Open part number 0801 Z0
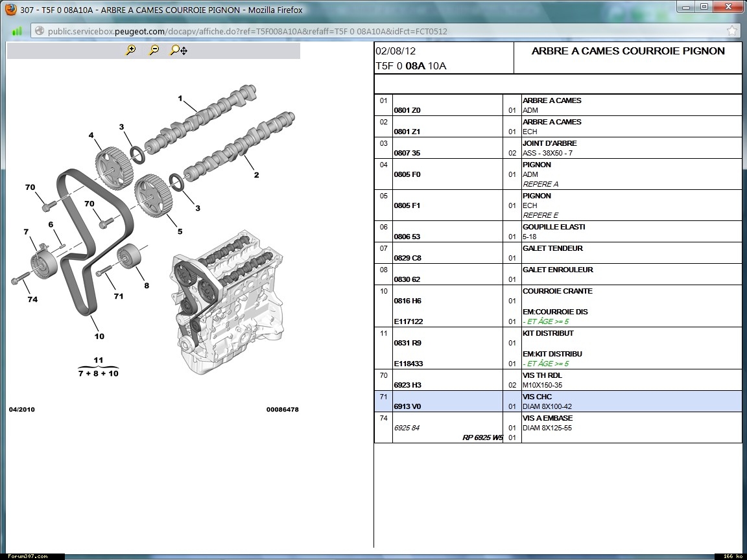747x560 pixels. [407, 110]
